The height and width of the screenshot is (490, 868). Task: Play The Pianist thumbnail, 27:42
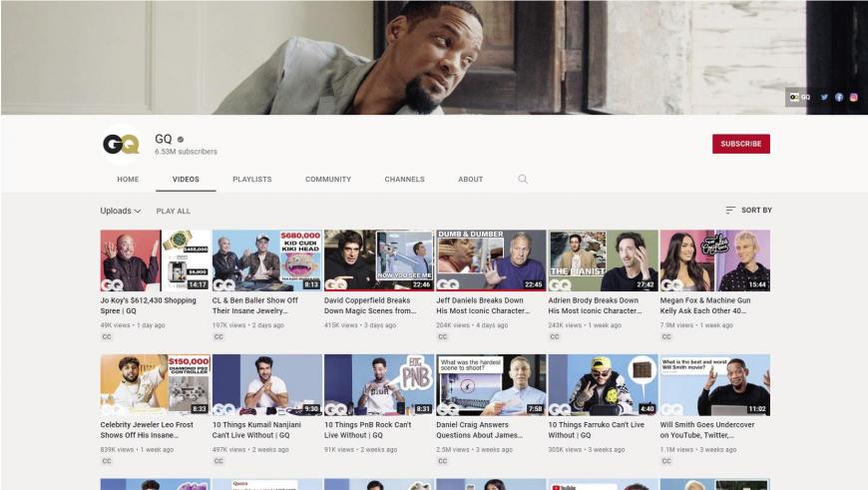[603, 260]
